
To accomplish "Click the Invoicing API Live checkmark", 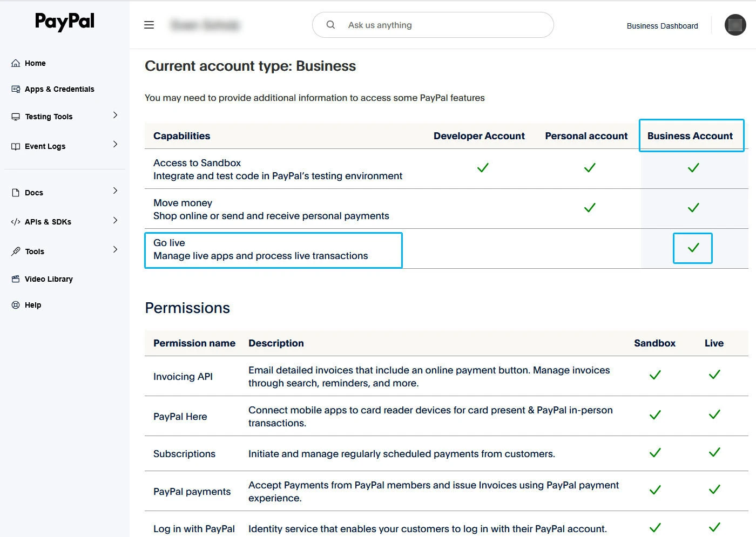I will tap(714, 375).
